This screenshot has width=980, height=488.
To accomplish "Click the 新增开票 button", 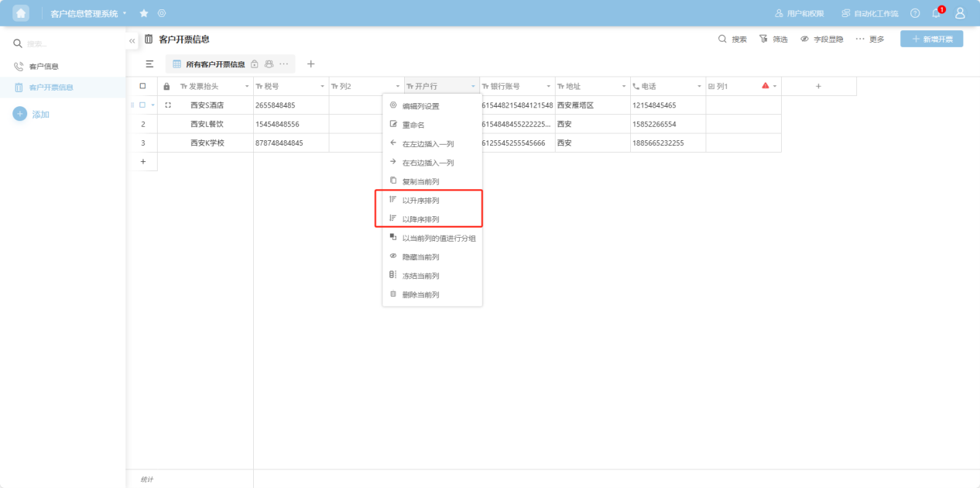I will coord(931,39).
